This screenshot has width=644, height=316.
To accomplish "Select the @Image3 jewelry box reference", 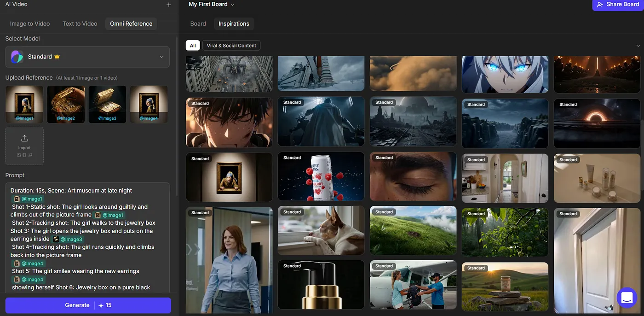I will coord(107,105).
